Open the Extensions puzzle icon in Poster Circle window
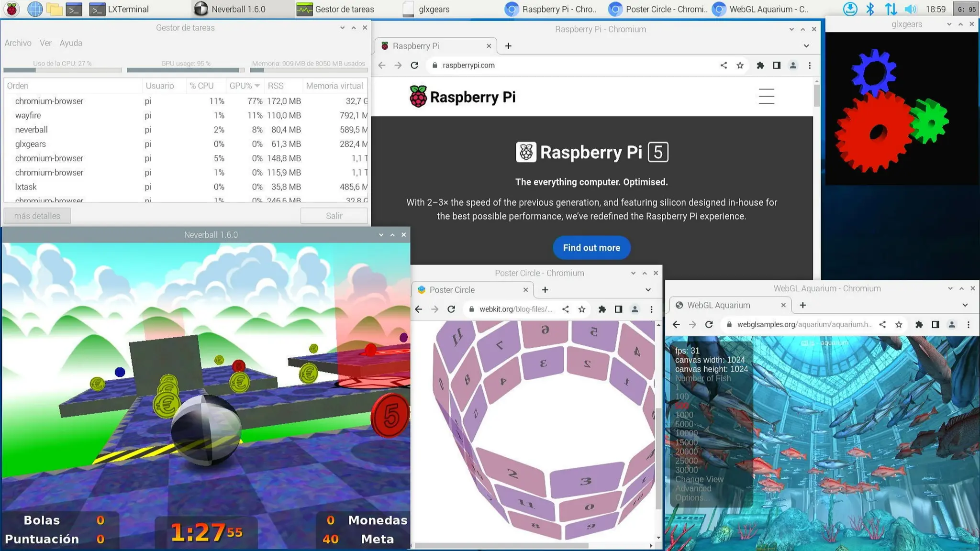 point(602,309)
